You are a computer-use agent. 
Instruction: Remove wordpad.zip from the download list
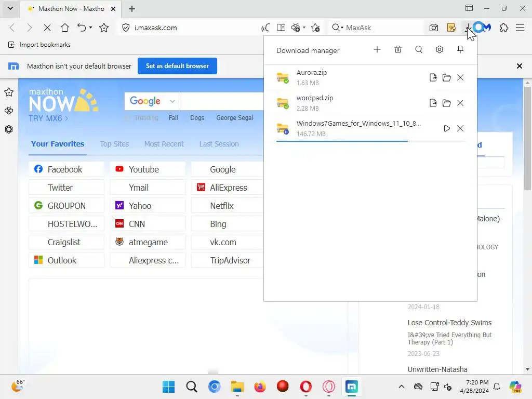(460, 103)
